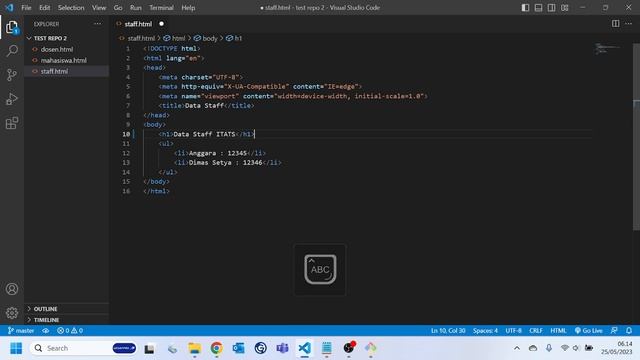The height and width of the screenshot is (360, 640).
Task: Click the eye icon in status bar
Action: click(x=45, y=331)
